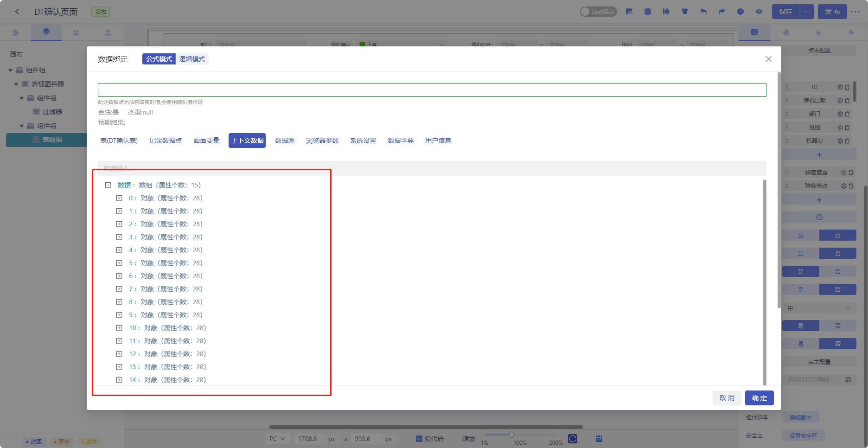The width and height of the screenshot is (868, 448).
Task: Click the dialog tree vertical scrollbar
Action: point(765,282)
